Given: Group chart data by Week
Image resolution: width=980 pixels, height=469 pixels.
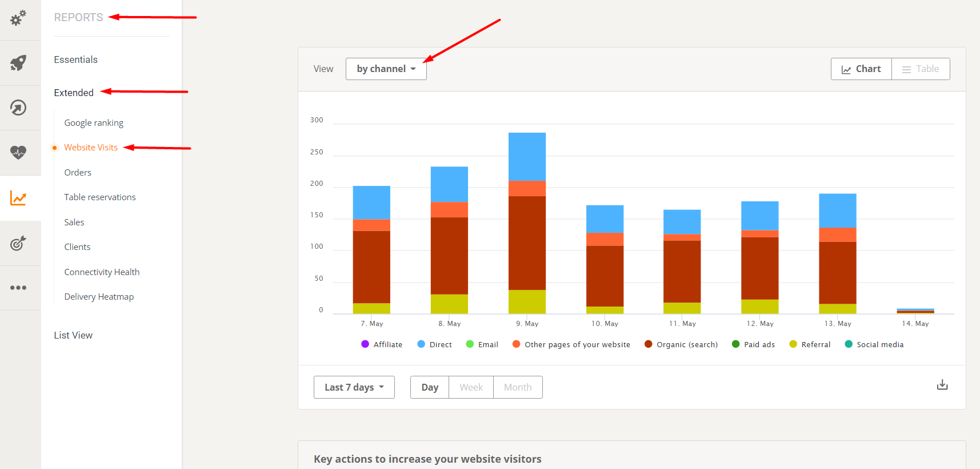Looking at the screenshot, I should (x=471, y=387).
